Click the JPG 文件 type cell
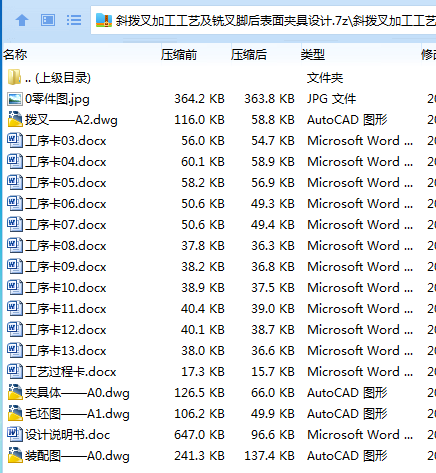 click(331, 99)
